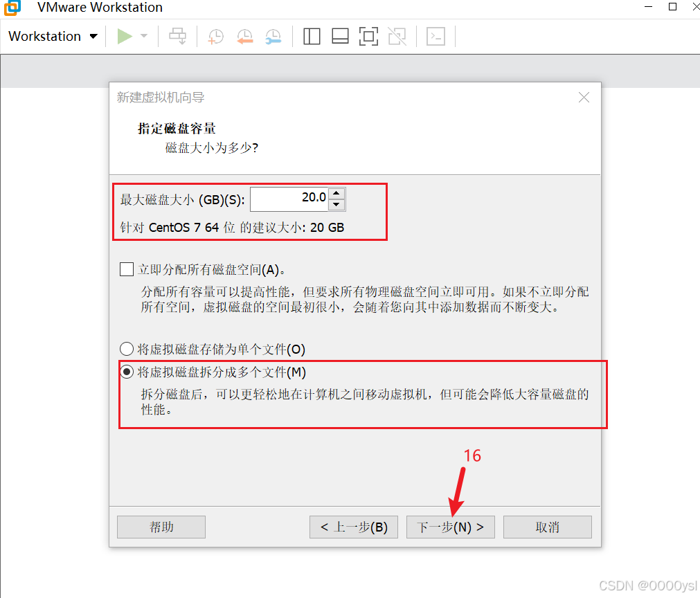
Task: Click the 新建虚拟机向导 dialog title
Action: pos(161,98)
